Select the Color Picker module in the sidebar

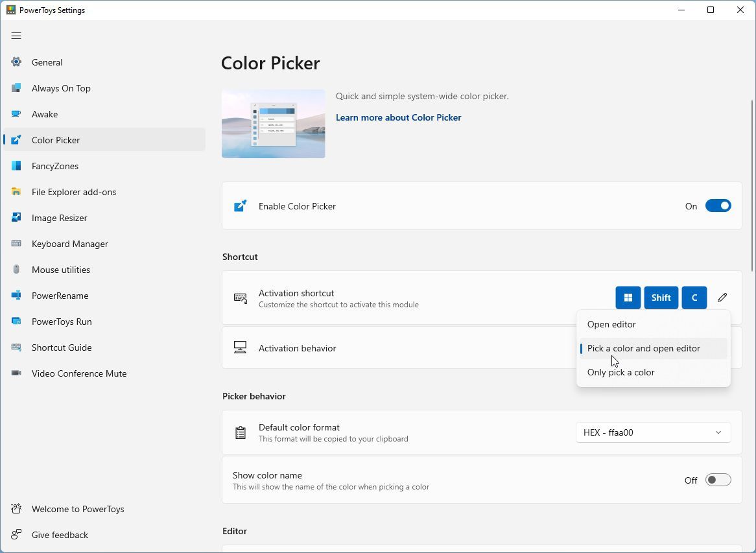(x=56, y=139)
